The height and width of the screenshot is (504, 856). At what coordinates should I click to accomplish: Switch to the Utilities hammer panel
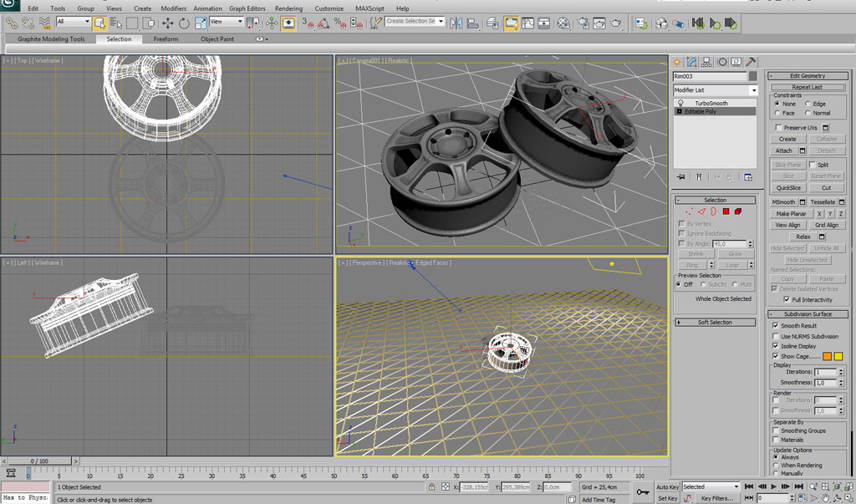(751, 62)
